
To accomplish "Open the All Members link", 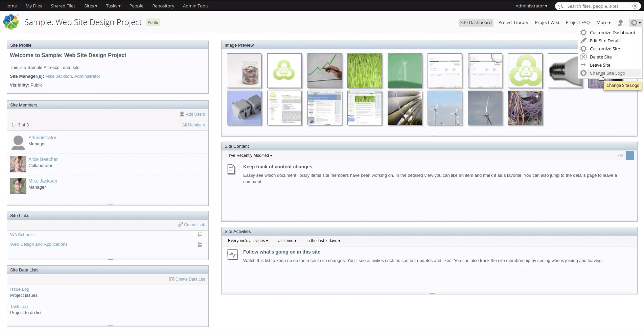I will [193, 125].
